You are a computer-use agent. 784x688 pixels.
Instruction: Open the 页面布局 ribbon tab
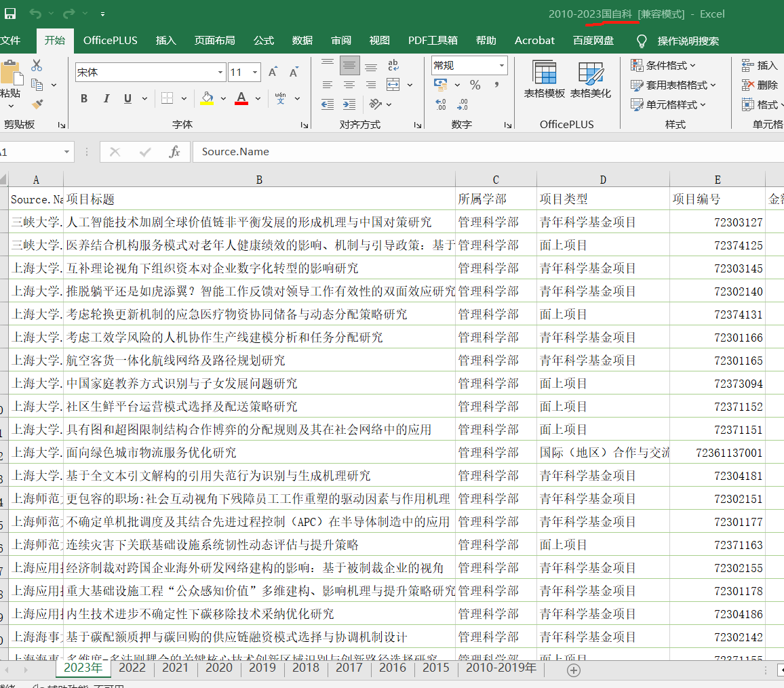(214, 41)
